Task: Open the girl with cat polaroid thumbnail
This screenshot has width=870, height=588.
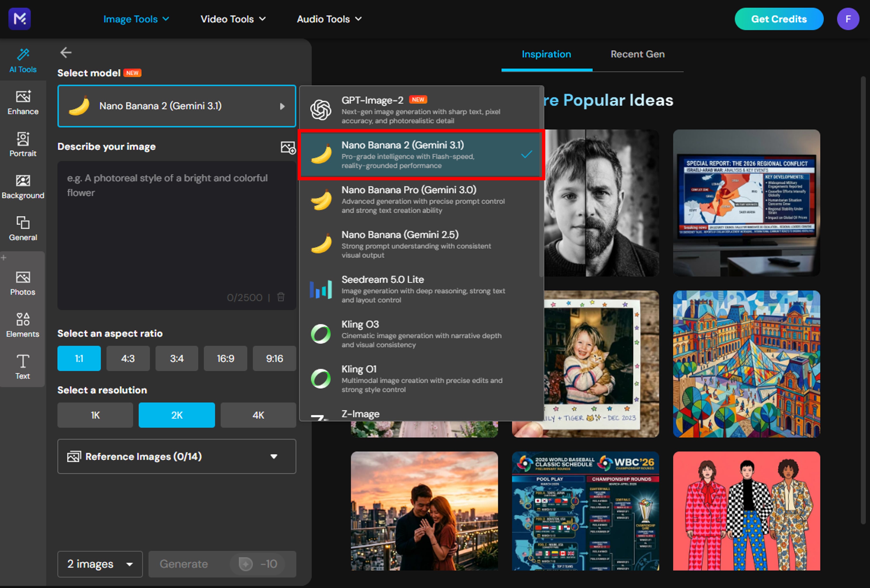Action: (x=601, y=364)
